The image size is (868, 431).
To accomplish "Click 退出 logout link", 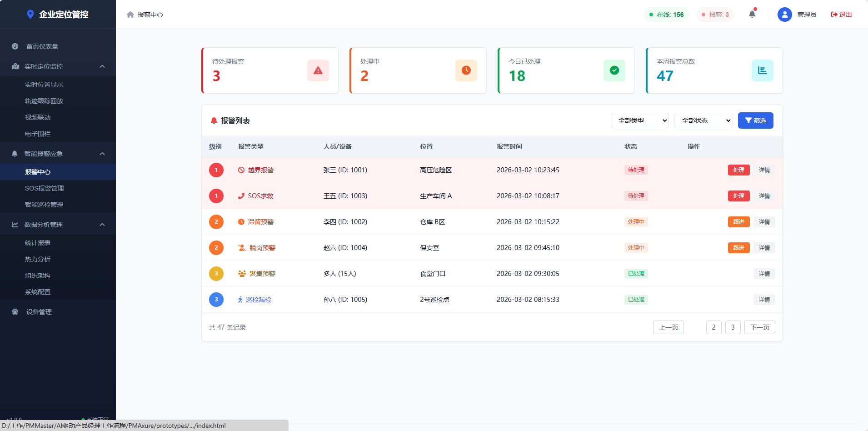I will [x=841, y=15].
